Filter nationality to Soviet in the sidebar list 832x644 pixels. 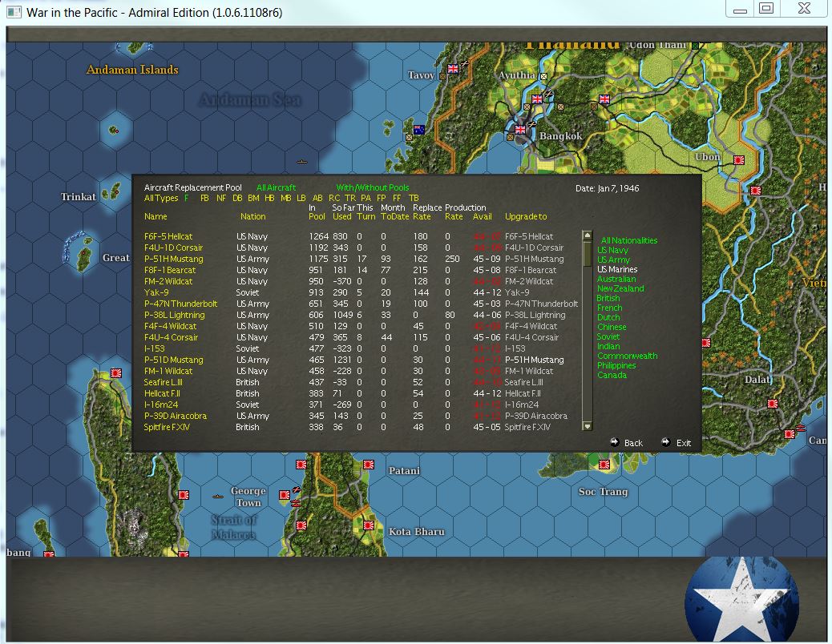click(608, 336)
